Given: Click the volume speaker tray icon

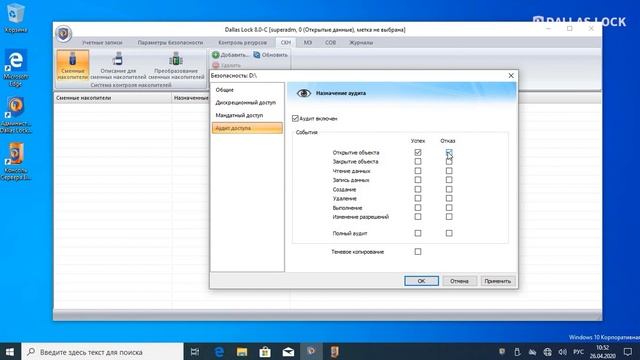Looking at the screenshot, I should (563, 352).
